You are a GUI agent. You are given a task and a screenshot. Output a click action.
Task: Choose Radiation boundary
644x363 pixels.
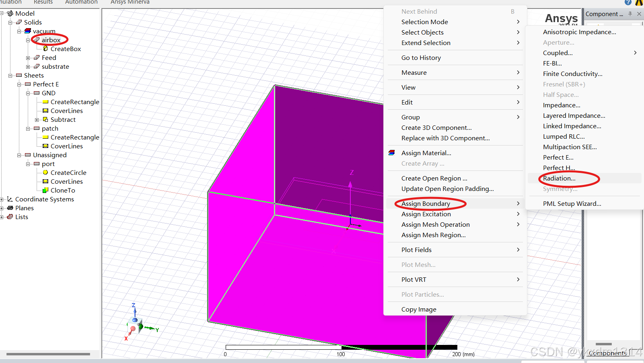[x=584, y=178]
